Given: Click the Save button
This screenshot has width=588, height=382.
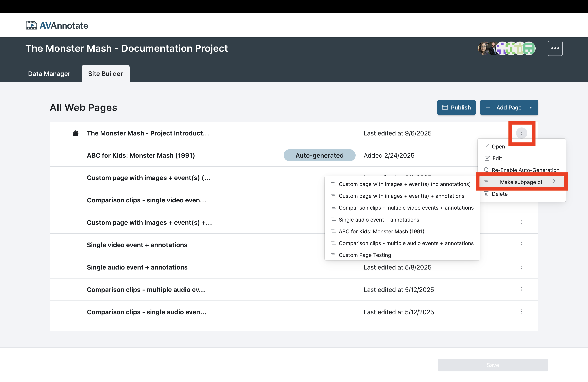Looking at the screenshot, I should pos(493,365).
